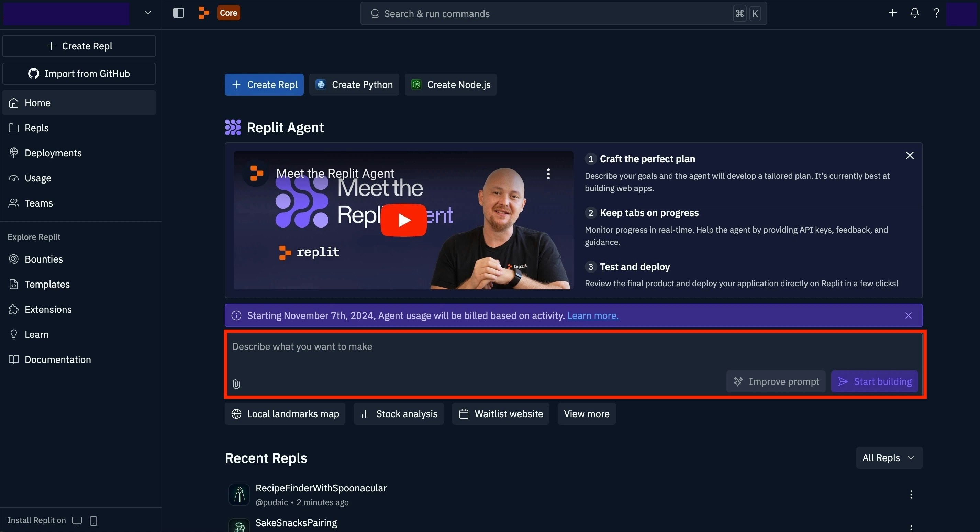Close the Replit Agent intro card
980x532 pixels.
pos(910,156)
